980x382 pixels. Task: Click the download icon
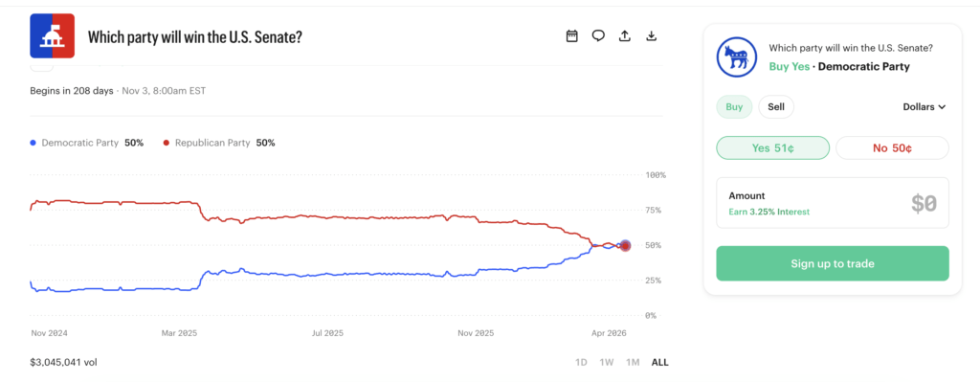pos(651,36)
